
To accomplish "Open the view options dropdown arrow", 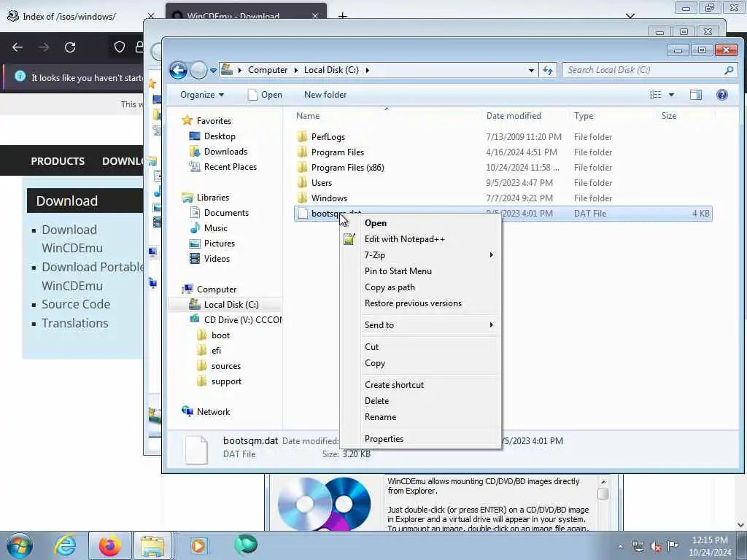I will pos(671,95).
